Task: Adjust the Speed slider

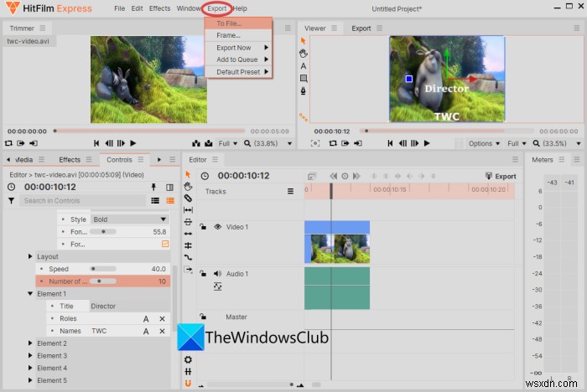Action: point(103,269)
